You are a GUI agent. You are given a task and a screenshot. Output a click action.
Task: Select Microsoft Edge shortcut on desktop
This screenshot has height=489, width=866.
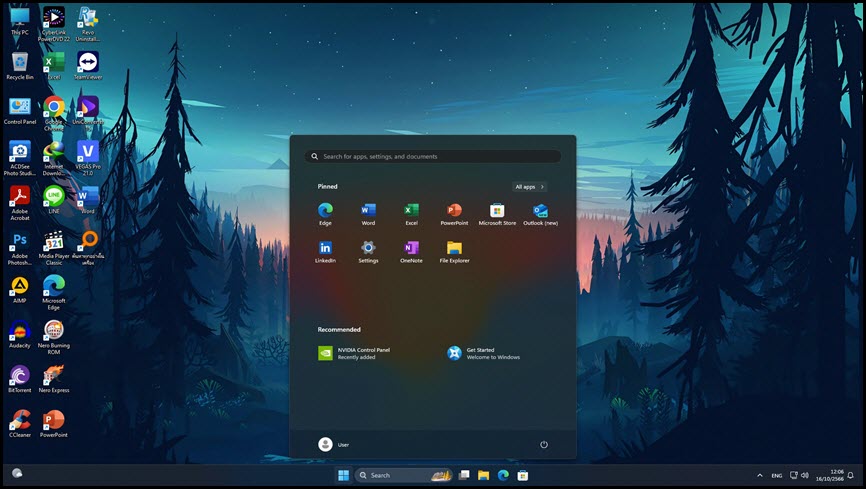(54, 293)
